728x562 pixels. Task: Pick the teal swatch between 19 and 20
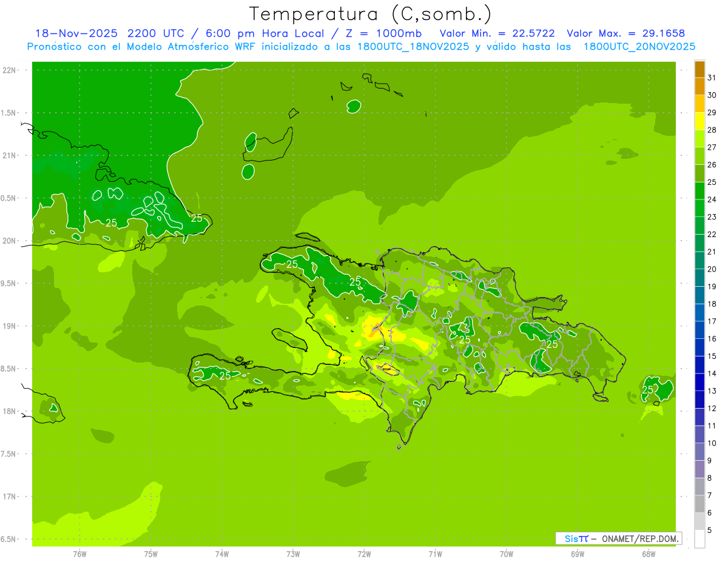point(699,278)
